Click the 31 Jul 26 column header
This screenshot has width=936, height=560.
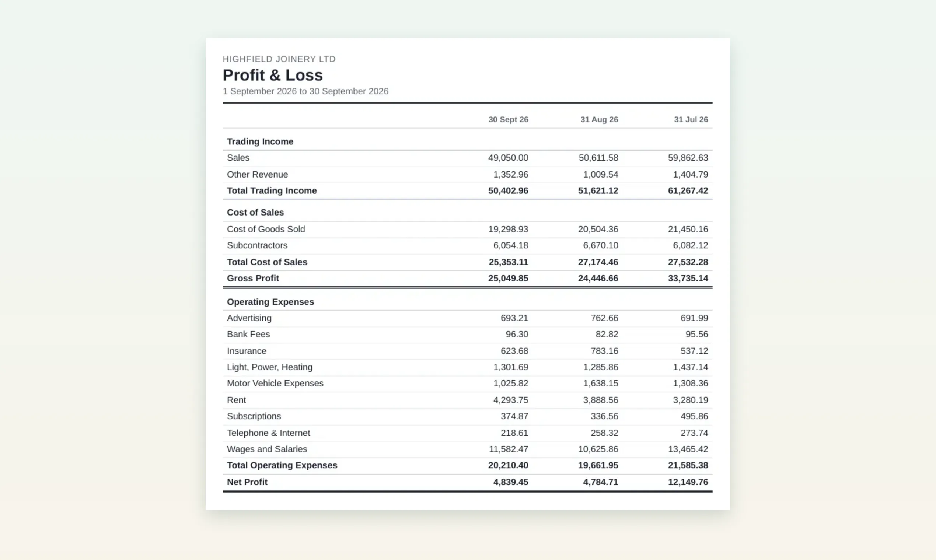point(691,120)
